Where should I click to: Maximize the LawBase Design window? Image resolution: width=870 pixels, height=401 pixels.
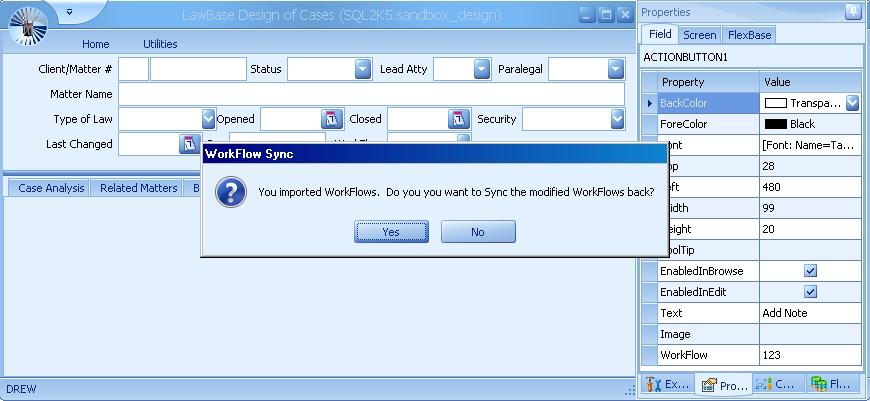tap(606, 15)
